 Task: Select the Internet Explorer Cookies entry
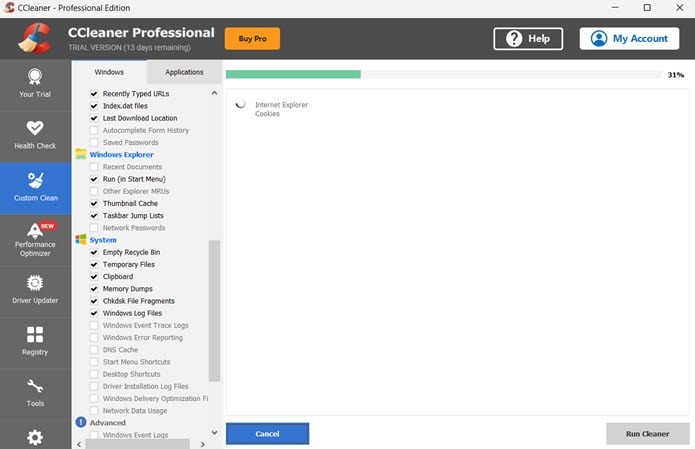point(281,109)
